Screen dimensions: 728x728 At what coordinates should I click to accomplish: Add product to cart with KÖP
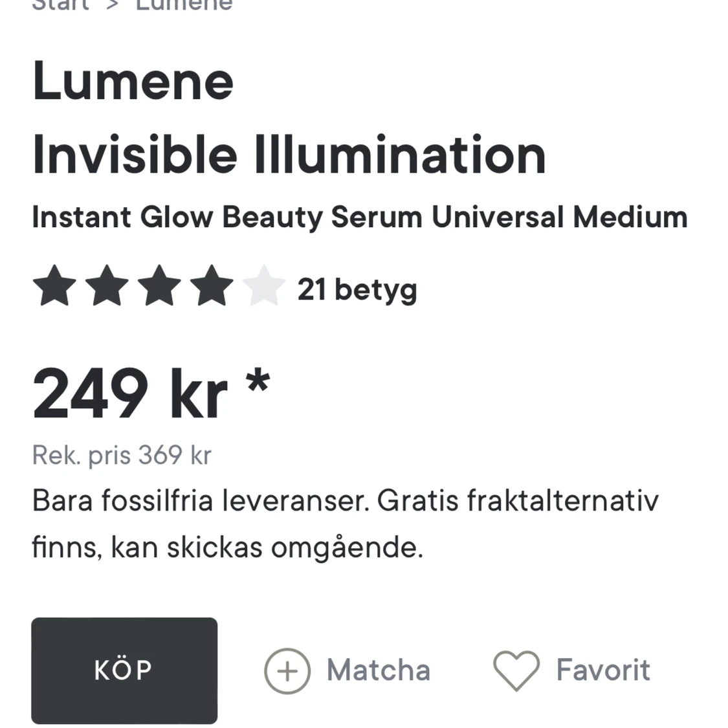[124, 670]
